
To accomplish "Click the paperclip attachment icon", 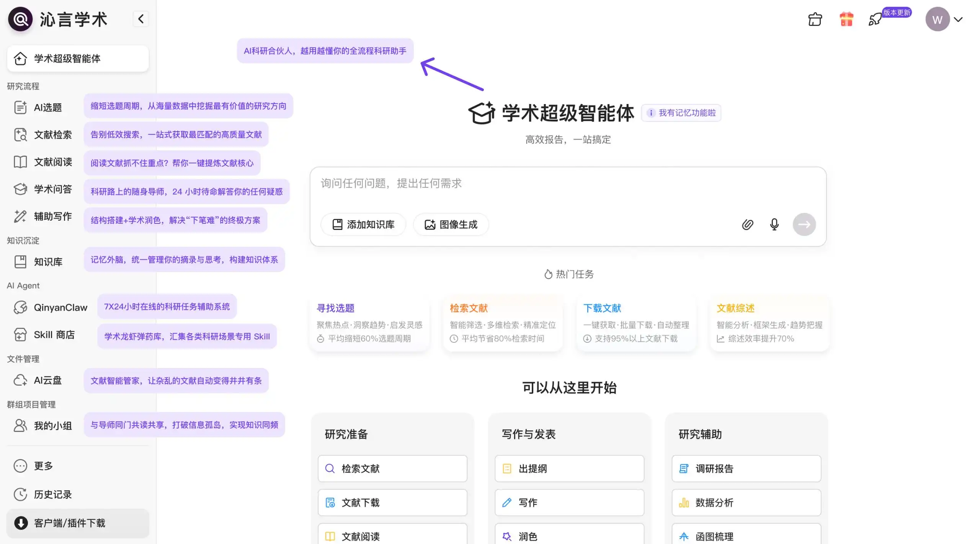I will [747, 225].
